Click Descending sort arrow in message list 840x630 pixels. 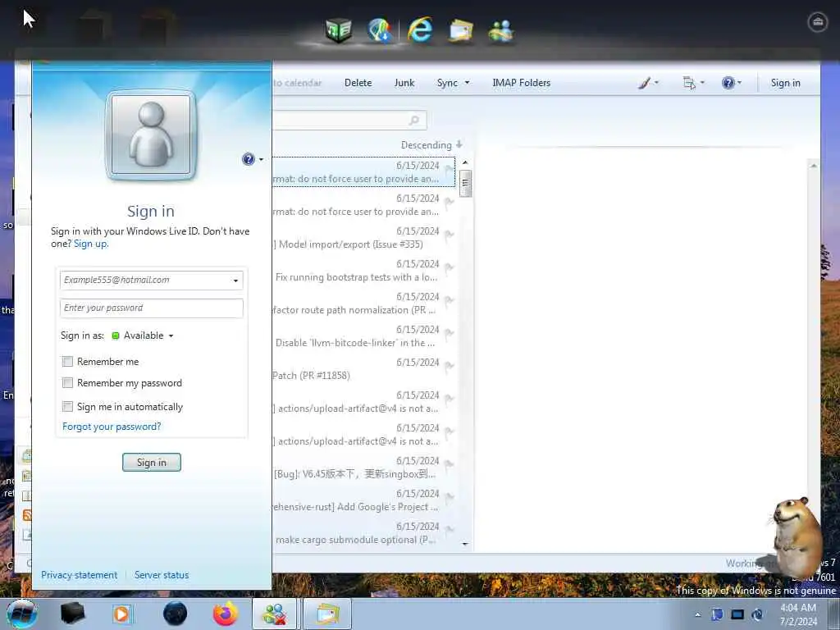pos(459,144)
